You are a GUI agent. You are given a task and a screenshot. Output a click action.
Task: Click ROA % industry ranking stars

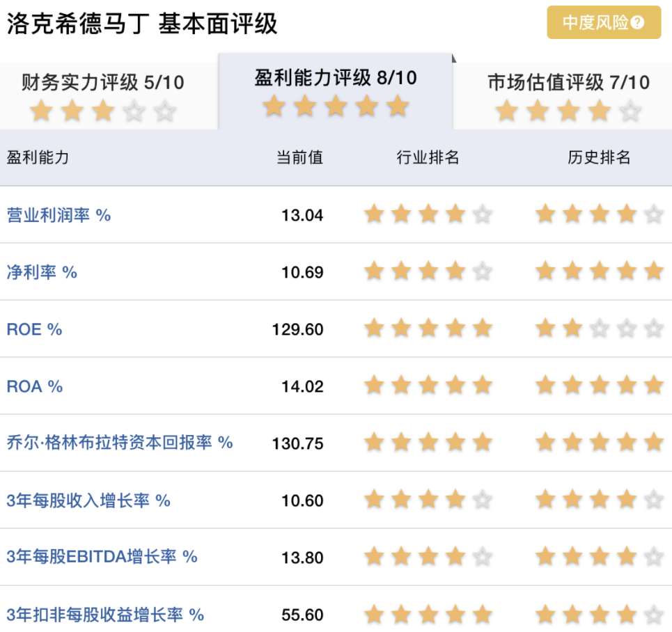(x=428, y=385)
